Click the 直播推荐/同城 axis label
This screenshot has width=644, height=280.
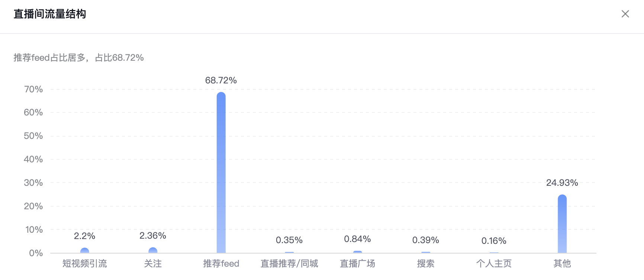coord(289,264)
